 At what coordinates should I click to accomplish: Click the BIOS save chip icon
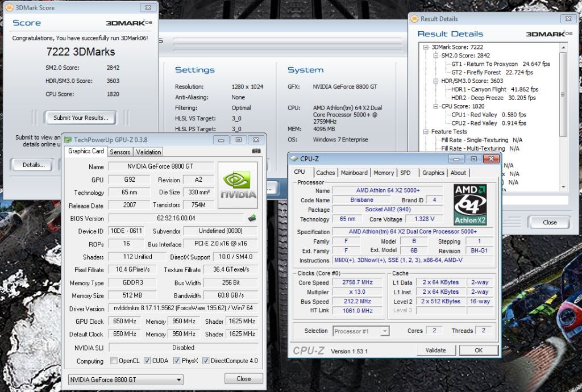tap(252, 218)
